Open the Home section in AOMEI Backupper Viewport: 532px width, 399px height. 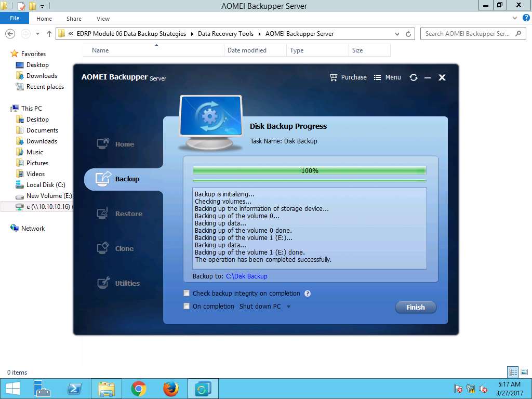[x=116, y=144]
